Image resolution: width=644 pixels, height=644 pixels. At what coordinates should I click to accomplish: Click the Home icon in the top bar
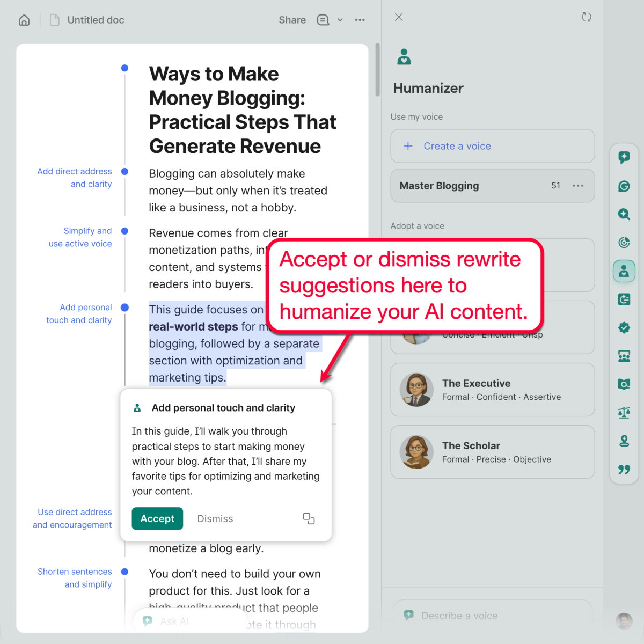point(24,19)
